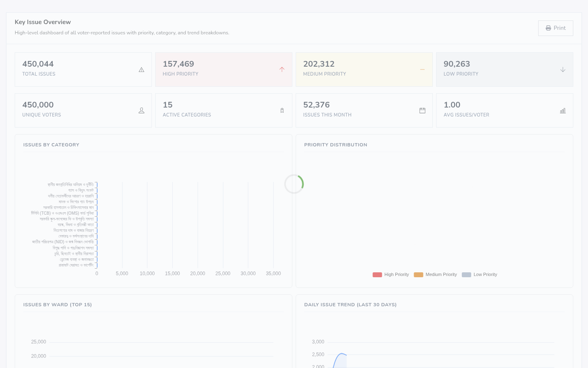Click the Print button
Image resolution: width=588 pixels, height=368 pixels.
555,28
